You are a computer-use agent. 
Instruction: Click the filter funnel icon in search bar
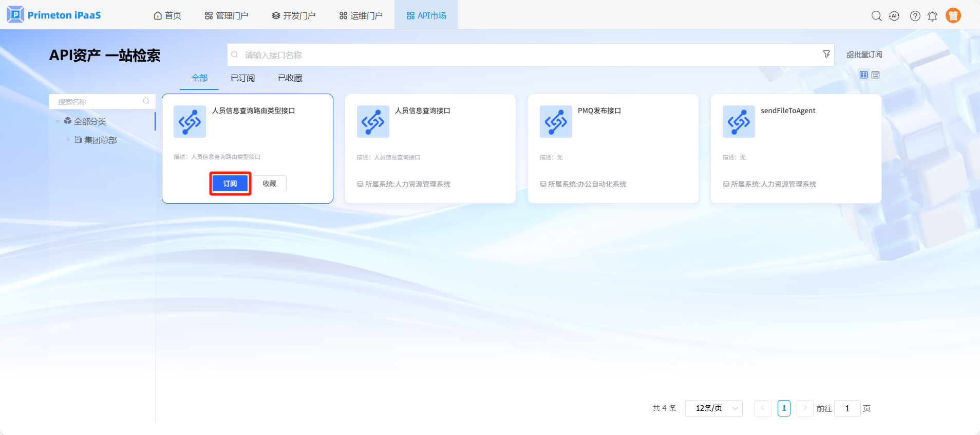tap(826, 54)
